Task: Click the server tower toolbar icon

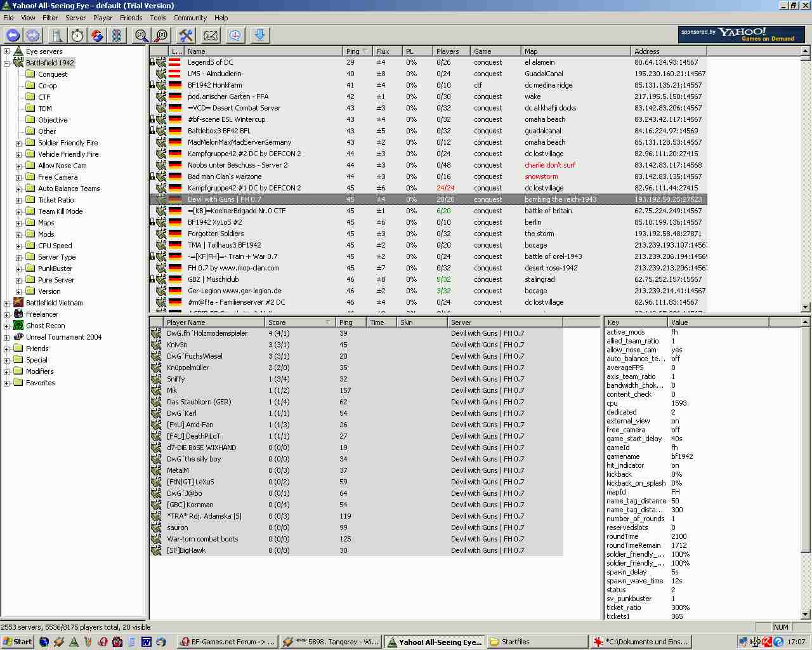Action: (56, 36)
